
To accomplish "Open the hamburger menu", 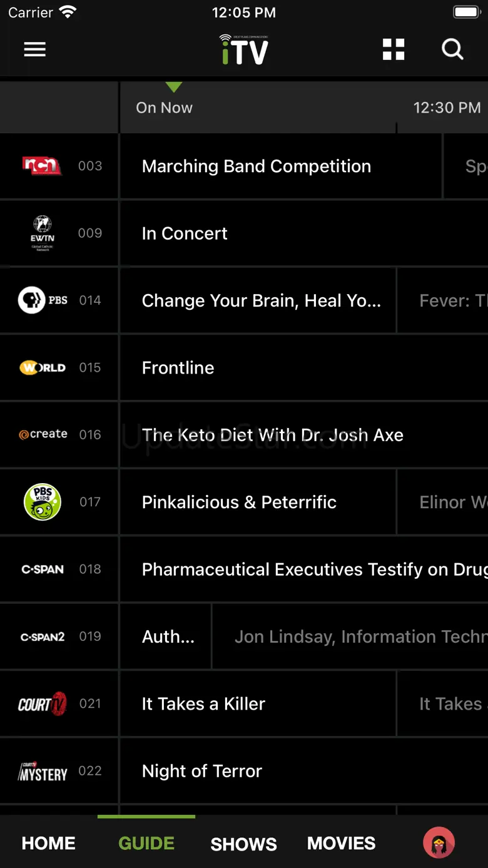I will tap(35, 49).
